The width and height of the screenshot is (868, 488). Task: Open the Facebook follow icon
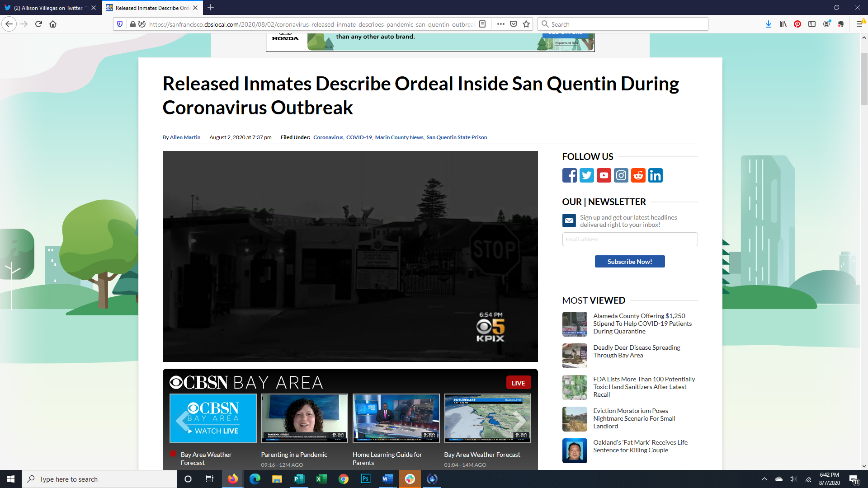point(569,175)
